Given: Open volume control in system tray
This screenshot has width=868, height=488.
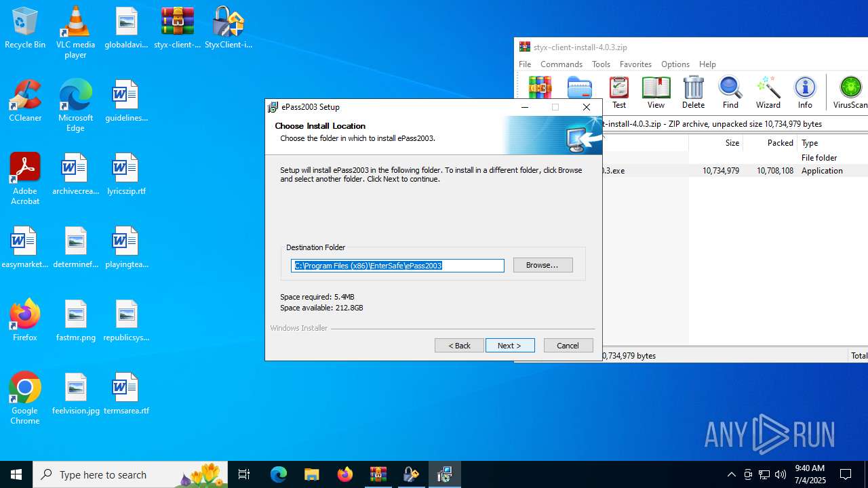Looking at the screenshot, I should coord(781,474).
